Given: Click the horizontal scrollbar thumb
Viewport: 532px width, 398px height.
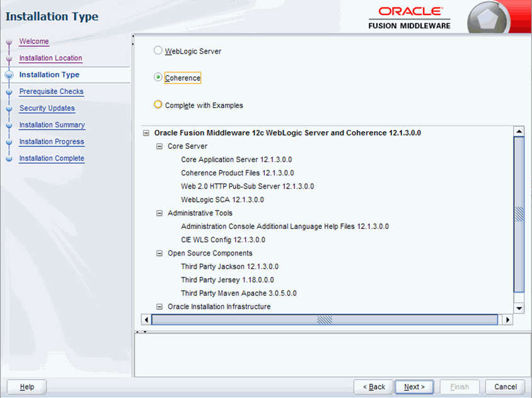Looking at the screenshot, I should pos(325,320).
